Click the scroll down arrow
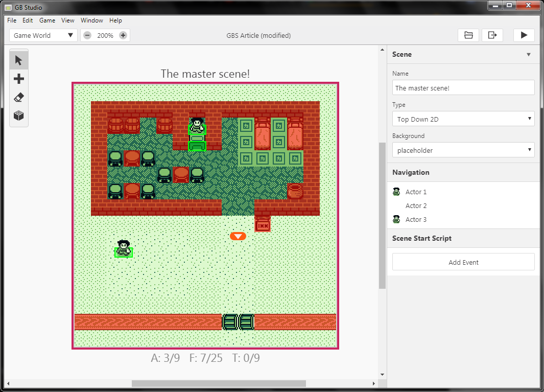This screenshot has height=392, width=544. pyautogui.click(x=382, y=375)
